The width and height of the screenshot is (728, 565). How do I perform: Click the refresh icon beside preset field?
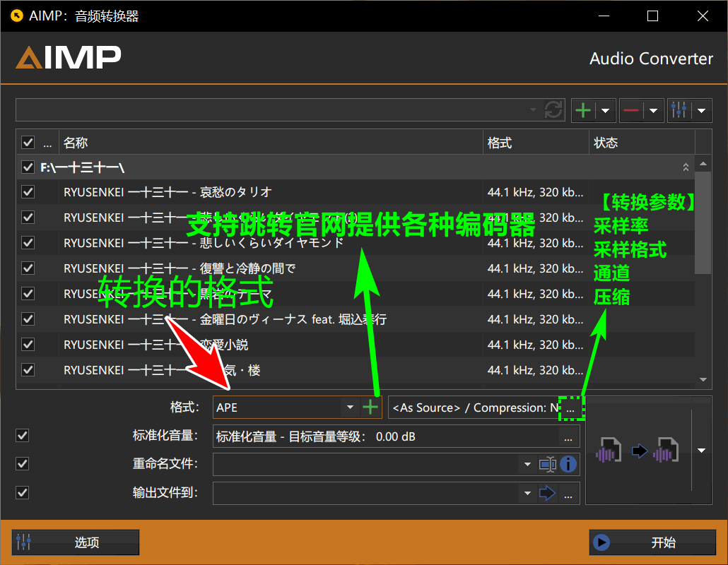tap(553, 110)
